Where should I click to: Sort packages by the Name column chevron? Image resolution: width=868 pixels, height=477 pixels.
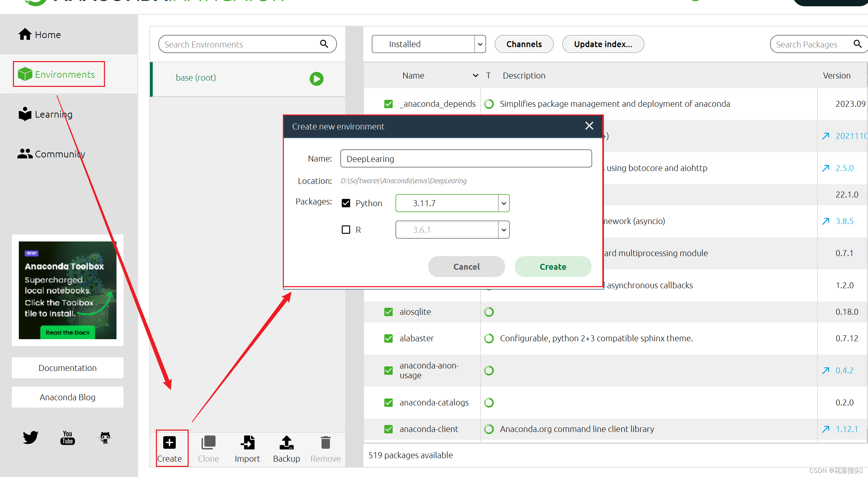click(x=475, y=75)
